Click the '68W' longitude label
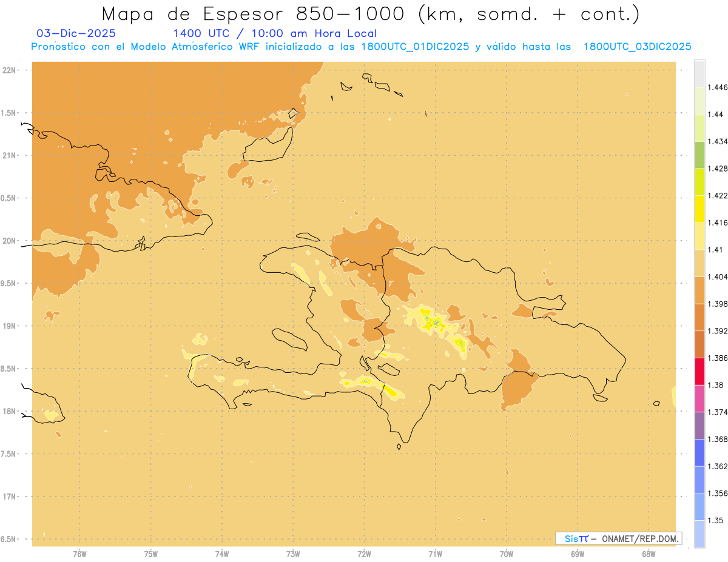This screenshot has height=562, width=728. tap(649, 554)
